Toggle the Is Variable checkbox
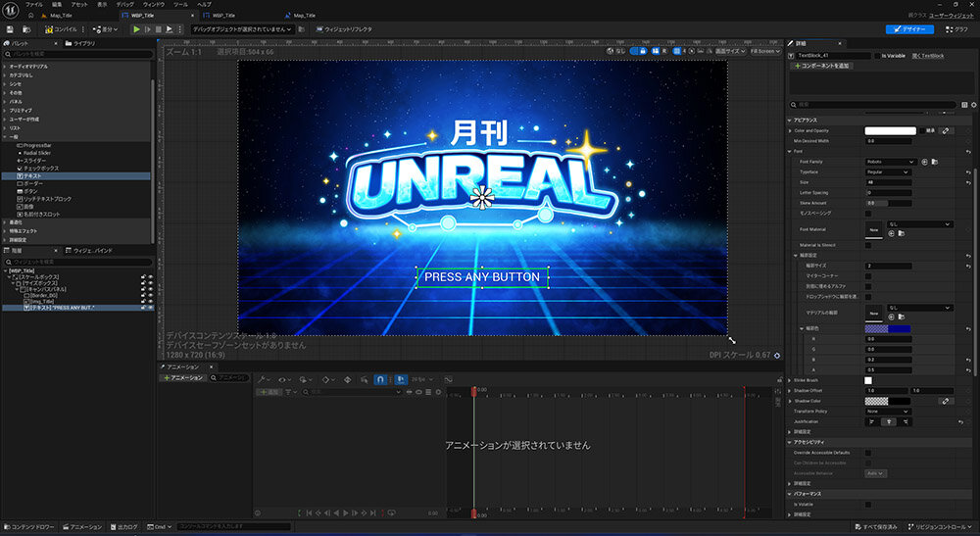Screen dimensions: 980x536 875,56
